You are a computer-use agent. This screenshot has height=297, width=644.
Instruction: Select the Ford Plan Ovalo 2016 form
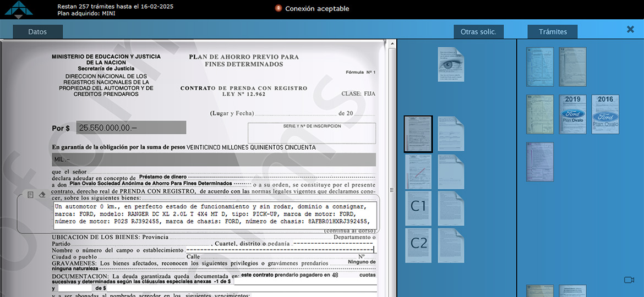tap(605, 114)
